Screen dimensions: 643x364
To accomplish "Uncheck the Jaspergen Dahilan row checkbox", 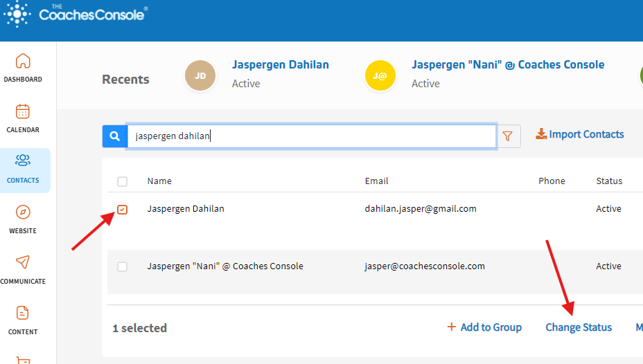I will [x=123, y=209].
